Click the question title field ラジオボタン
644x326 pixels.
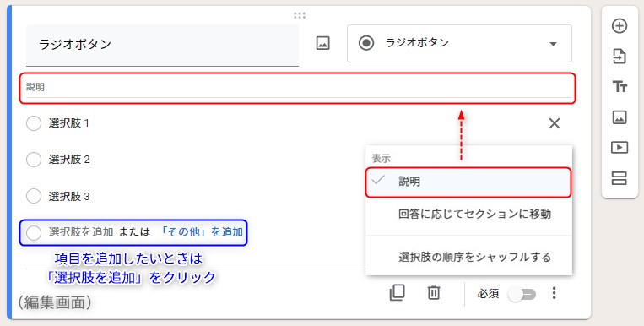click(162, 45)
